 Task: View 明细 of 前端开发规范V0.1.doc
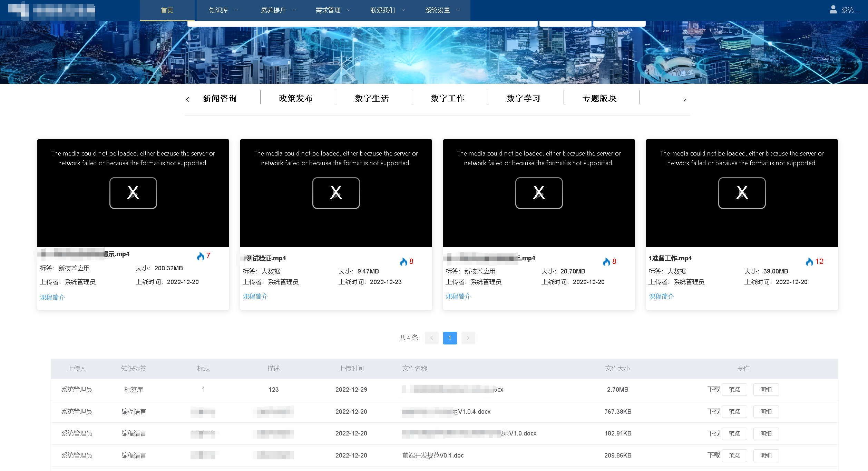[x=766, y=455]
